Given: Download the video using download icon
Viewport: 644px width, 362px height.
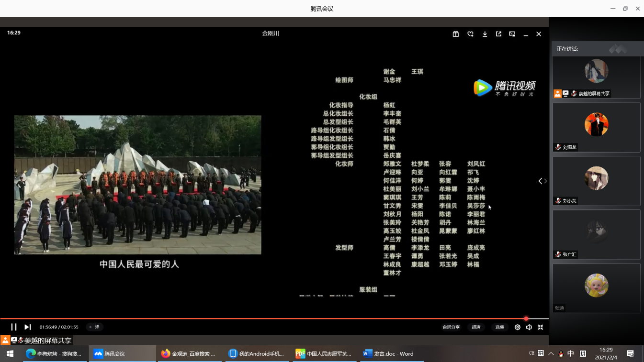Looking at the screenshot, I should [485, 34].
